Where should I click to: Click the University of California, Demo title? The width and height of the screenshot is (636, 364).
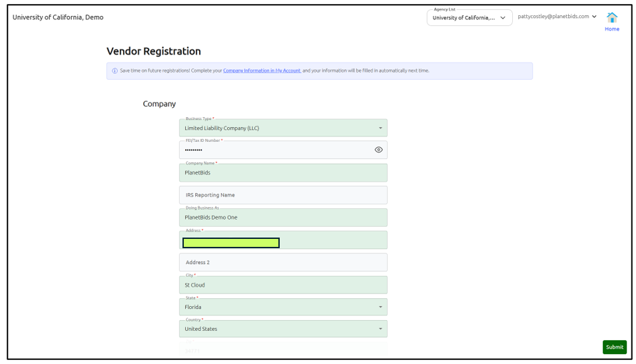point(58,17)
